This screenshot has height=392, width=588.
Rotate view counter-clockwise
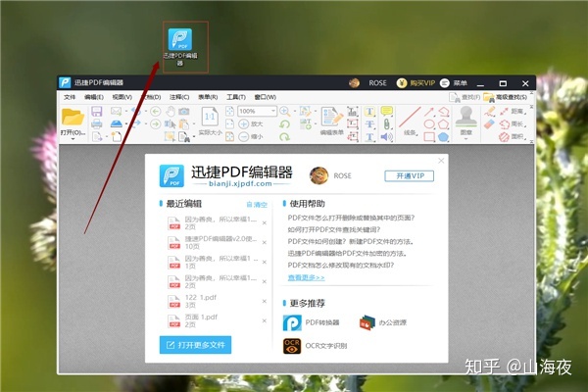[x=284, y=124]
